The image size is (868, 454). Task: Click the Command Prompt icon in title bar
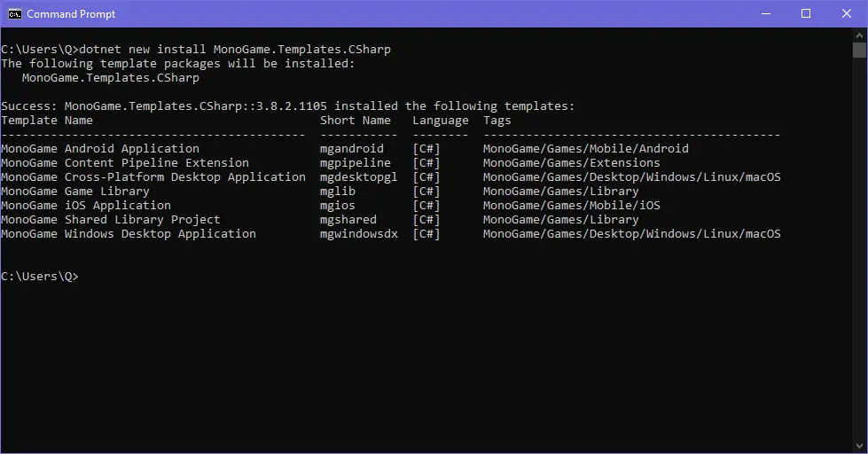14,14
